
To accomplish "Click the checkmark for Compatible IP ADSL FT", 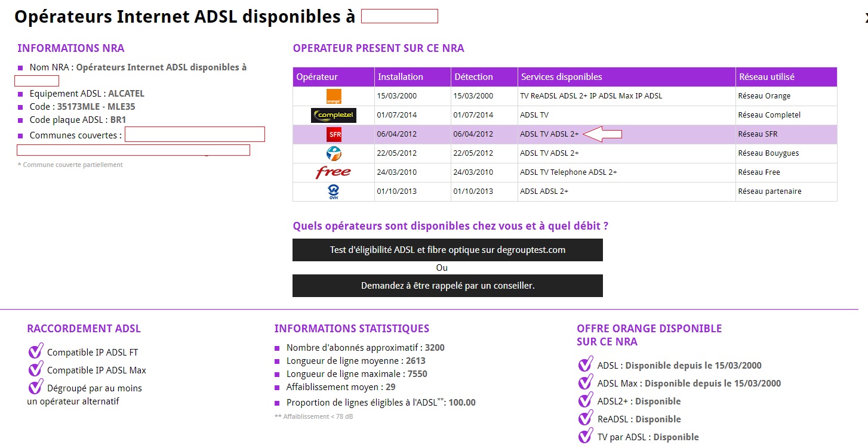I will [35, 351].
